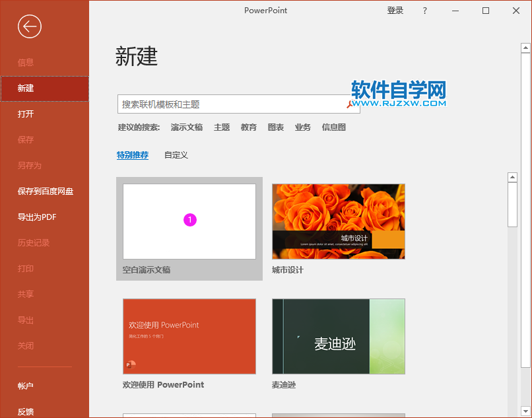Click the PowerPoint help question mark
The image size is (532, 418).
click(424, 11)
